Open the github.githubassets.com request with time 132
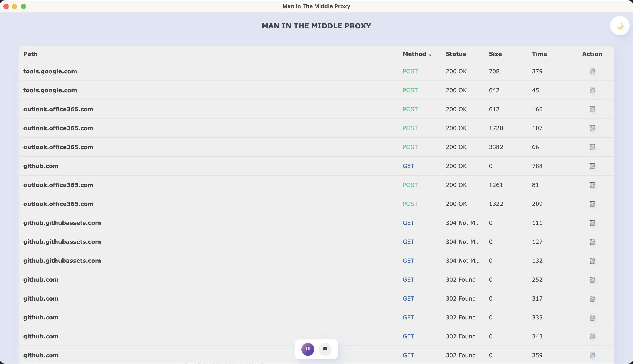The width and height of the screenshot is (633, 364). pos(62,261)
